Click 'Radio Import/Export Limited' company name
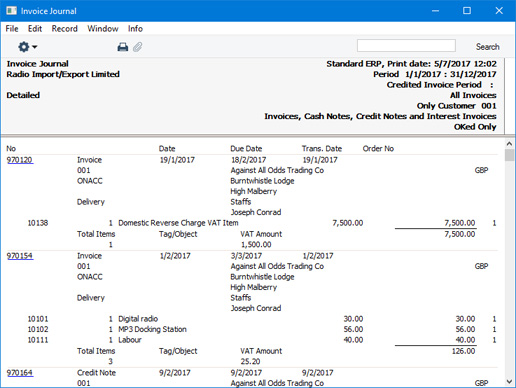The width and height of the screenshot is (516, 388). click(63, 74)
